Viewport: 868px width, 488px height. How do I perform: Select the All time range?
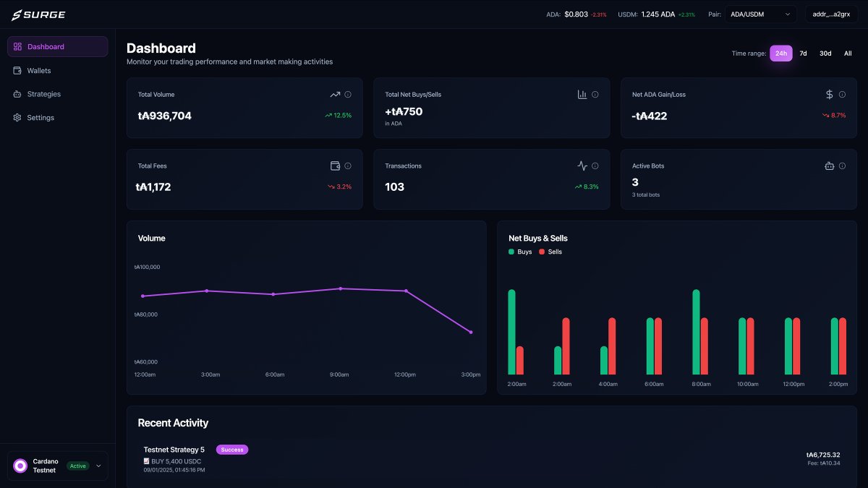tap(848, 53)
